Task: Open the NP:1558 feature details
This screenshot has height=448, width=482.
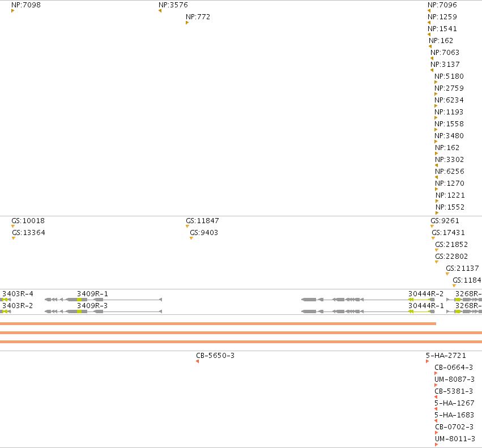Action: pyautogui.click(x=436, y=130)
